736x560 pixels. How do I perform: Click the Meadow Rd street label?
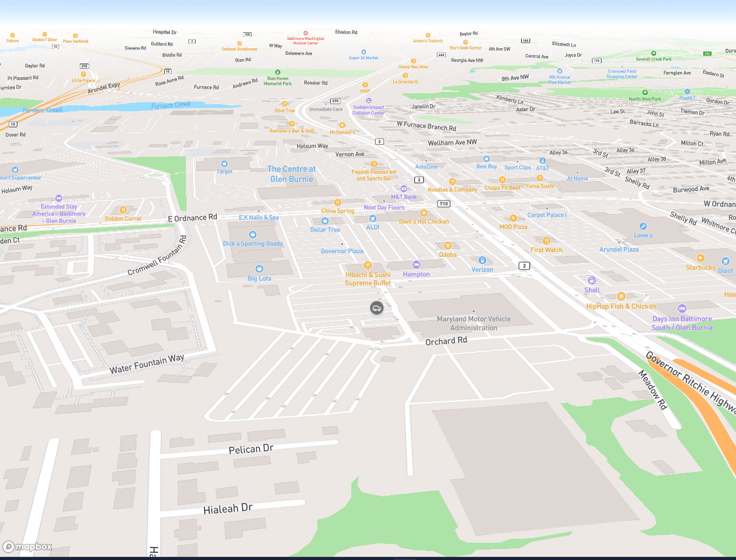tap(652, 390)
